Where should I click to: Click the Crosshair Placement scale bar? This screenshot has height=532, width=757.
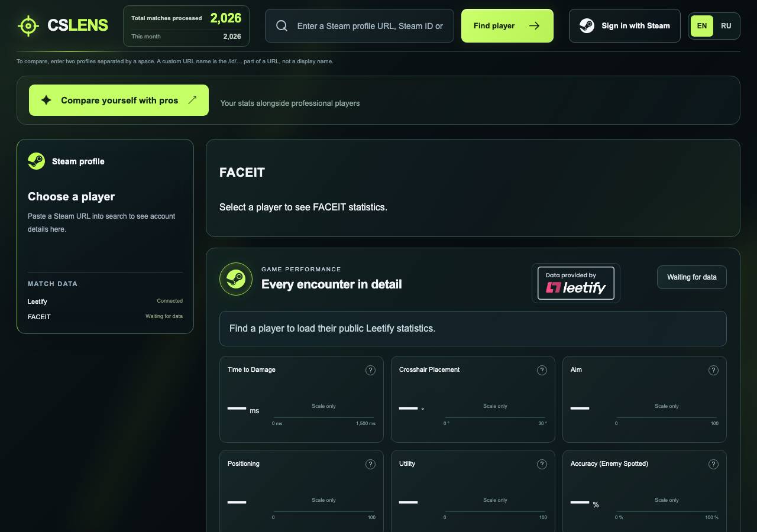tap(495, 417)
